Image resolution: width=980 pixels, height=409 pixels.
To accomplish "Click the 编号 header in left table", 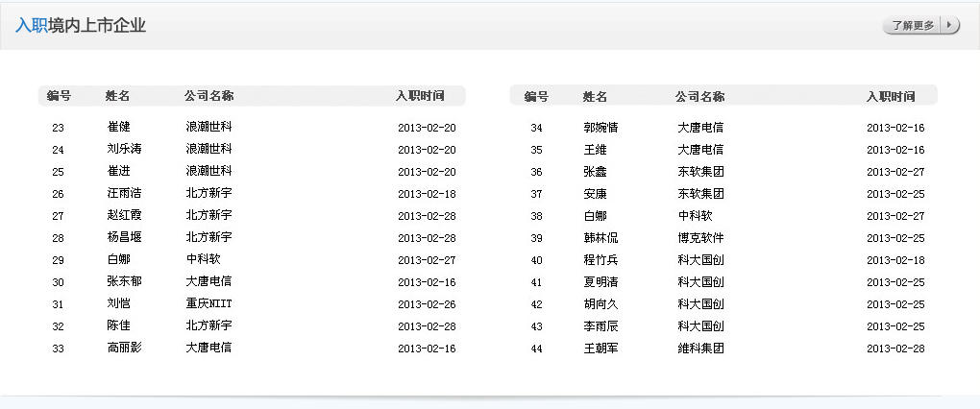I will 60,96.
